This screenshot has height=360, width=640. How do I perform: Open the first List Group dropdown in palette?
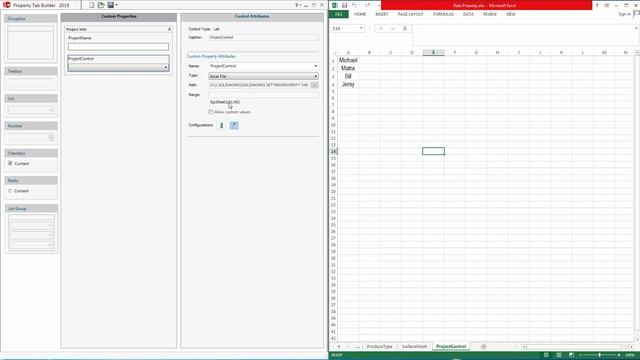click(x=50, y=225)
